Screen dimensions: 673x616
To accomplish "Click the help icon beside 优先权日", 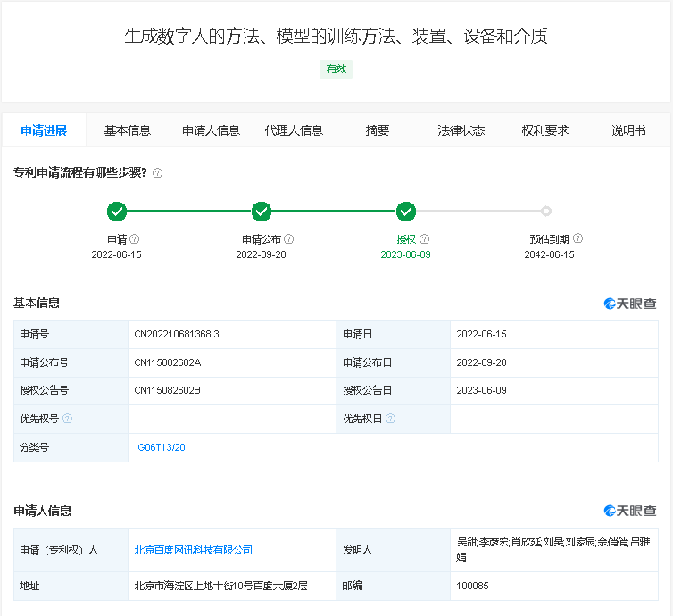I will (390, 419).
